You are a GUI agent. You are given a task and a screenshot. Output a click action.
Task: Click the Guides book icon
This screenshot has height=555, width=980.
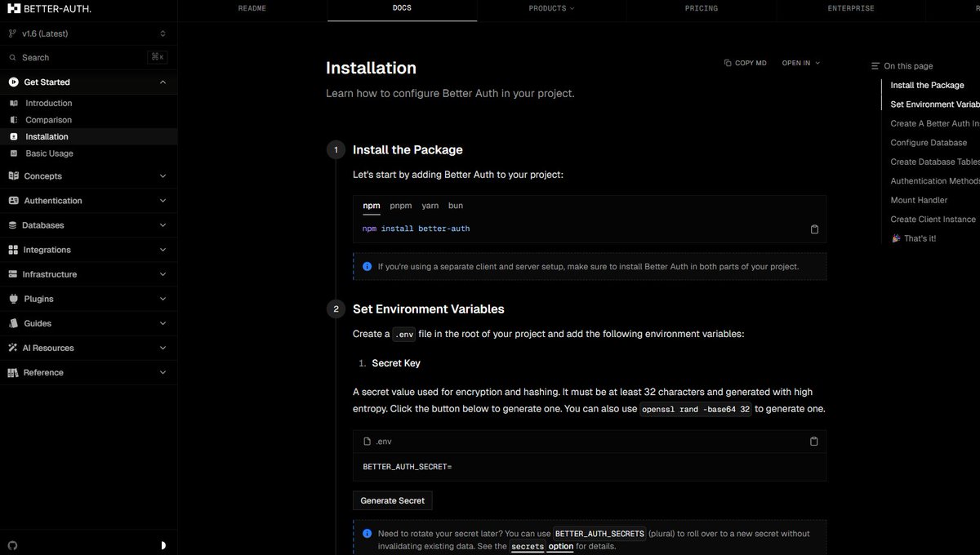coord(13,323)
